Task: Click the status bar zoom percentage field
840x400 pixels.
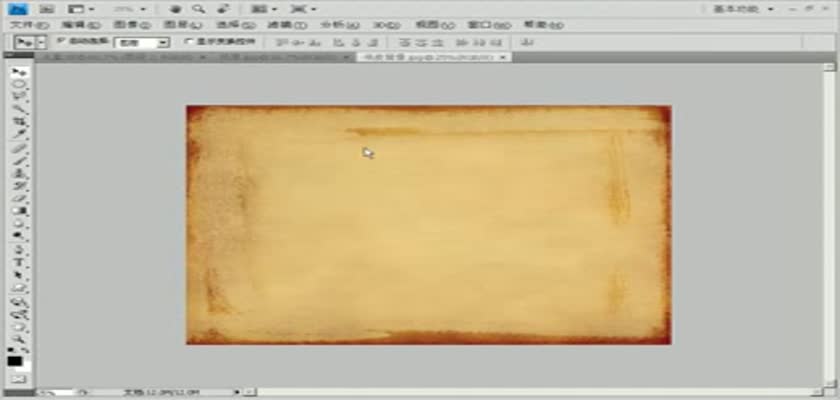Action: pyautogui.click(x=47, y=393)
